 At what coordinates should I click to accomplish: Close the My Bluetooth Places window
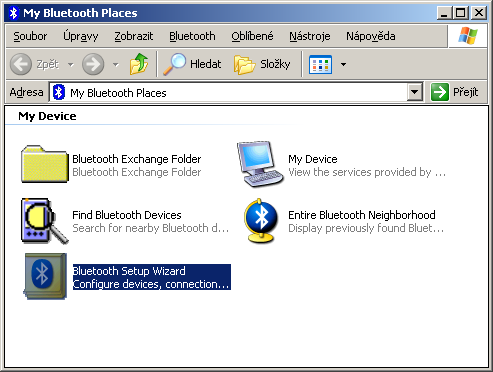point(479,13)
